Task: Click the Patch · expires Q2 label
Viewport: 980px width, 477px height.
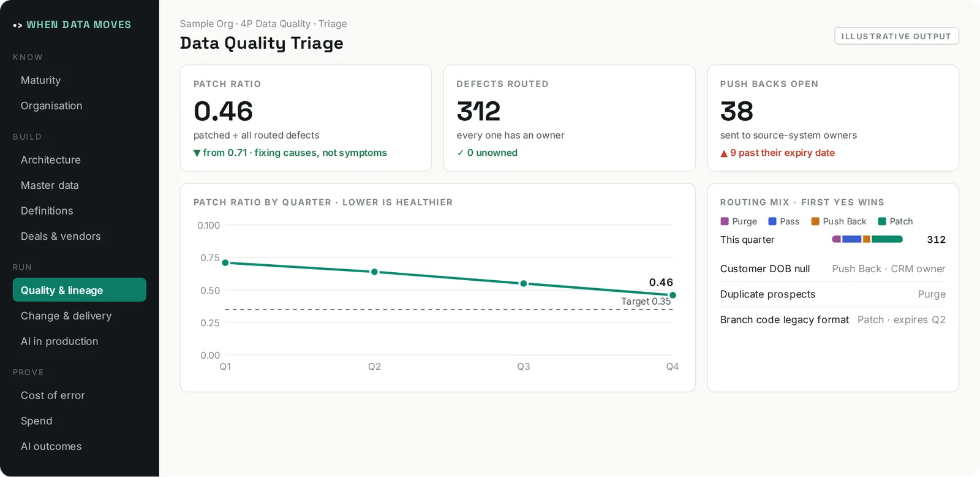Action: [x=902, y=320]
